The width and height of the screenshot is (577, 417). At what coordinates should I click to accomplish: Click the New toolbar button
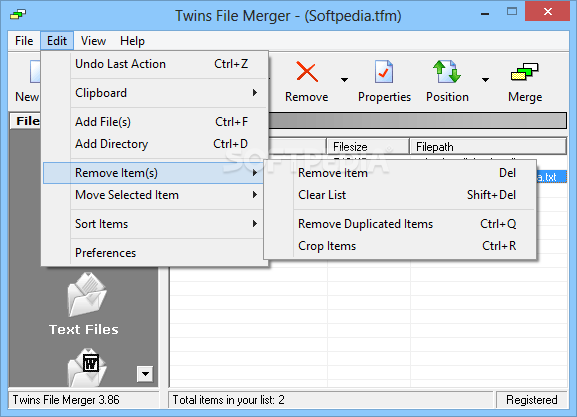tap(26, 81)
